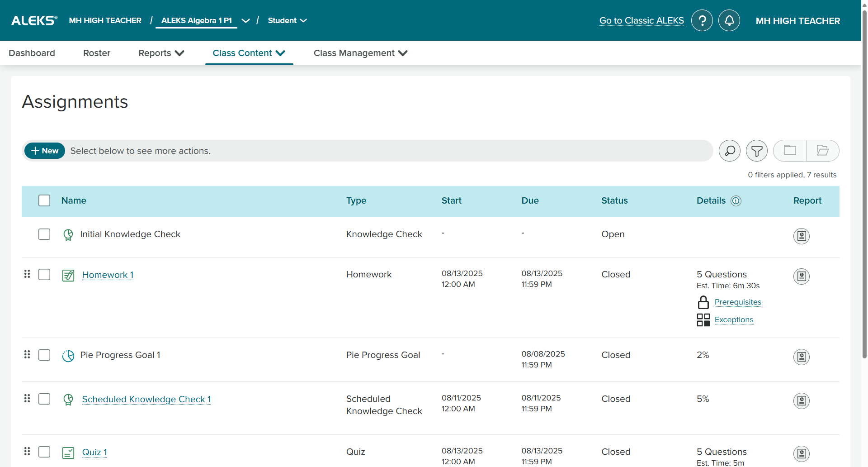868x467 pixels.
Task: Click the closed folder icon
Action: [790, 151]
